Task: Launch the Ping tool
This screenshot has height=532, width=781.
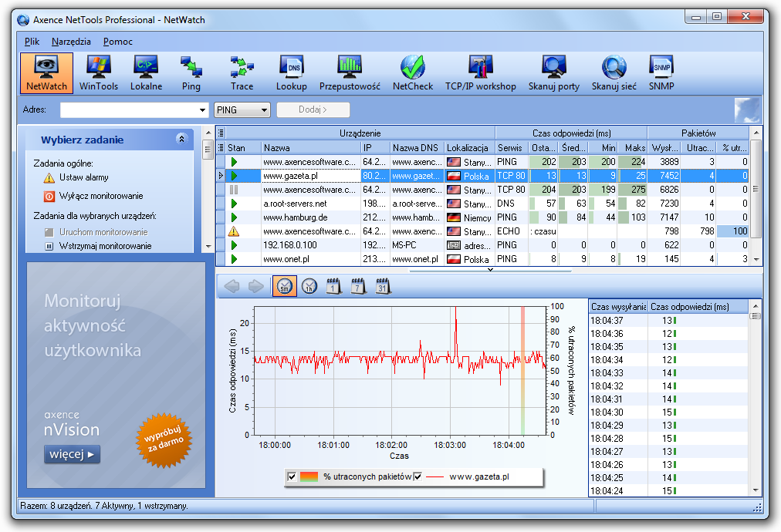Action: (191, 73)
